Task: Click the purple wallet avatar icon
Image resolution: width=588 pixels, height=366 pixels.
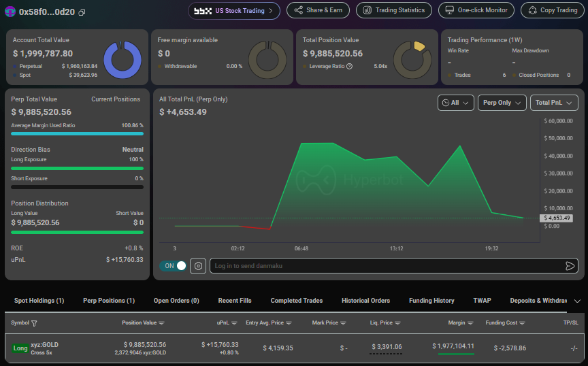Action: tap(10, 12)
